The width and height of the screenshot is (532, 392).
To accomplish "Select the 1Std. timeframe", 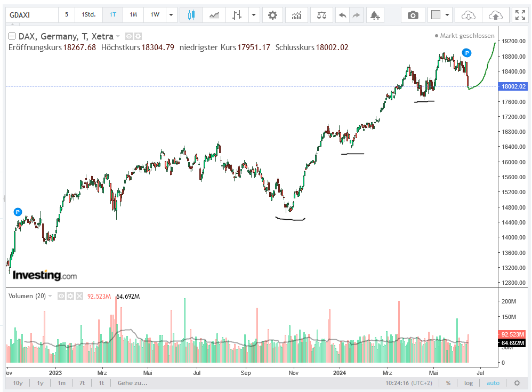I will [x=88, y=14].
